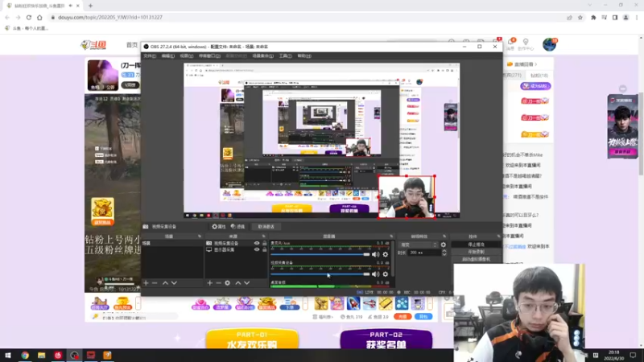
Task: Add a new source with the plus icon under the OBS sources list
Action: 210,283
